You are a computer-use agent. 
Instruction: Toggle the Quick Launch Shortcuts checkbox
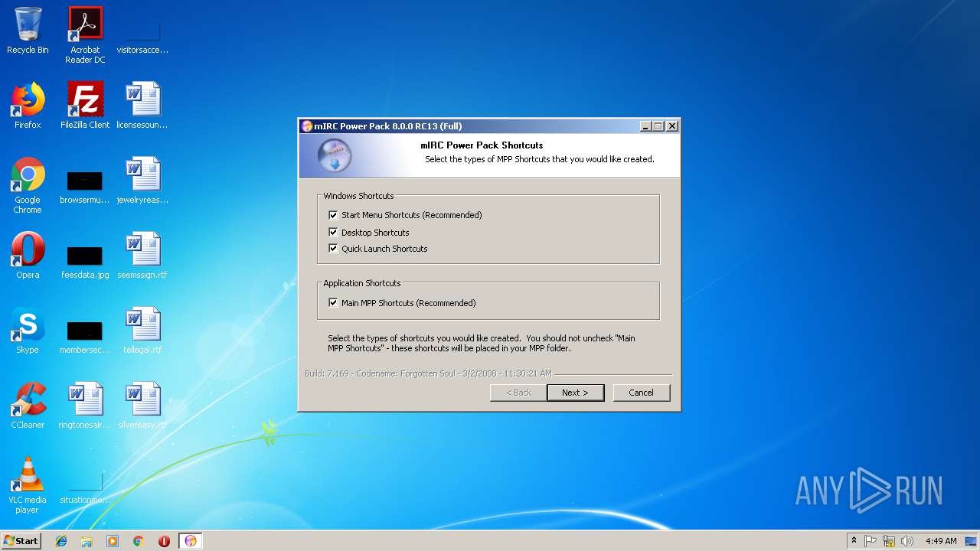333,248
